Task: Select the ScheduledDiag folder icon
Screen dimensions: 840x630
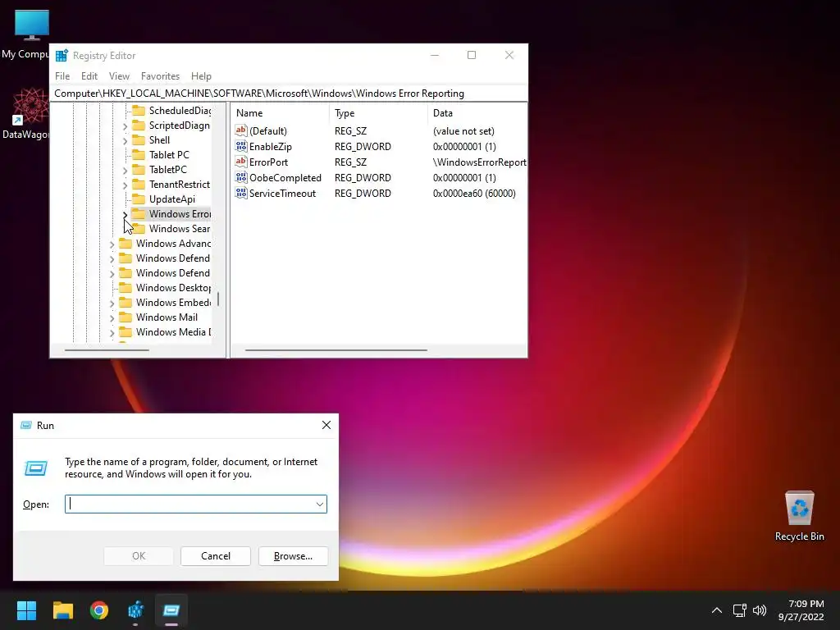Action: 139,111
